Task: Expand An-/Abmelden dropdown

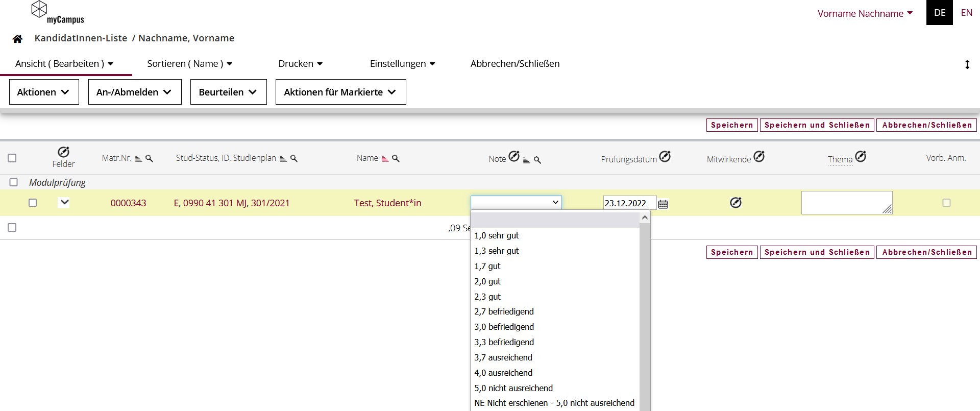Action: point(135,92)
